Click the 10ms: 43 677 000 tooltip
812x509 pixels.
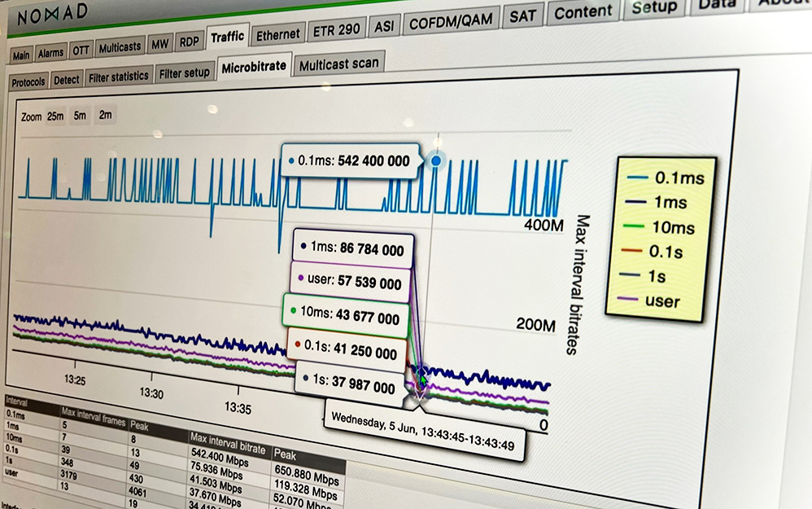coord(347,316)
